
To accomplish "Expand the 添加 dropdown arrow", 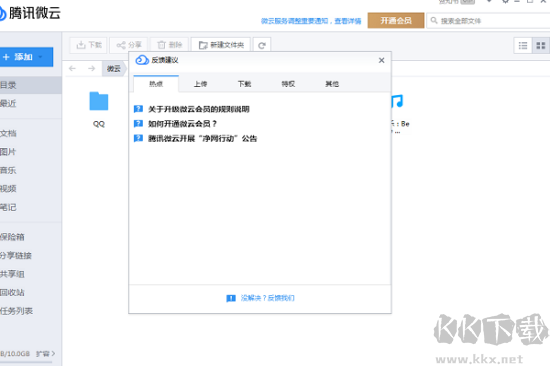I will click(41, 57).
